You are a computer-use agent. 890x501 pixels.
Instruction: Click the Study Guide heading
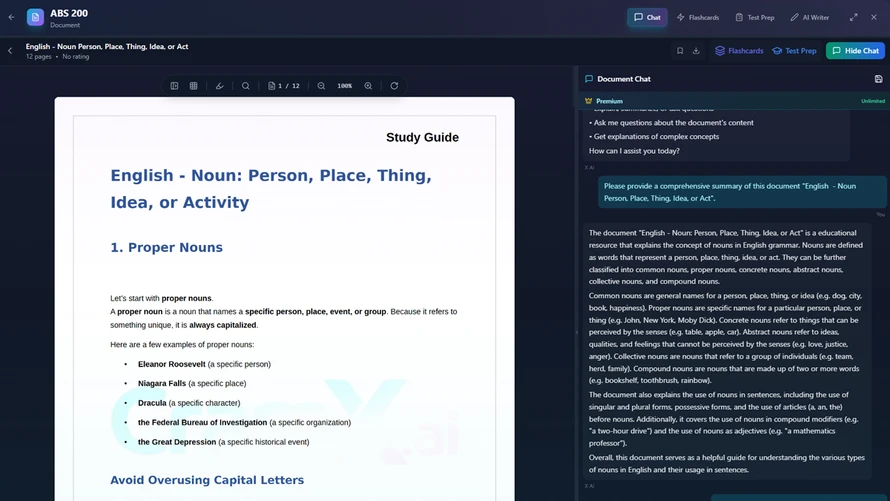click(422, 137)
